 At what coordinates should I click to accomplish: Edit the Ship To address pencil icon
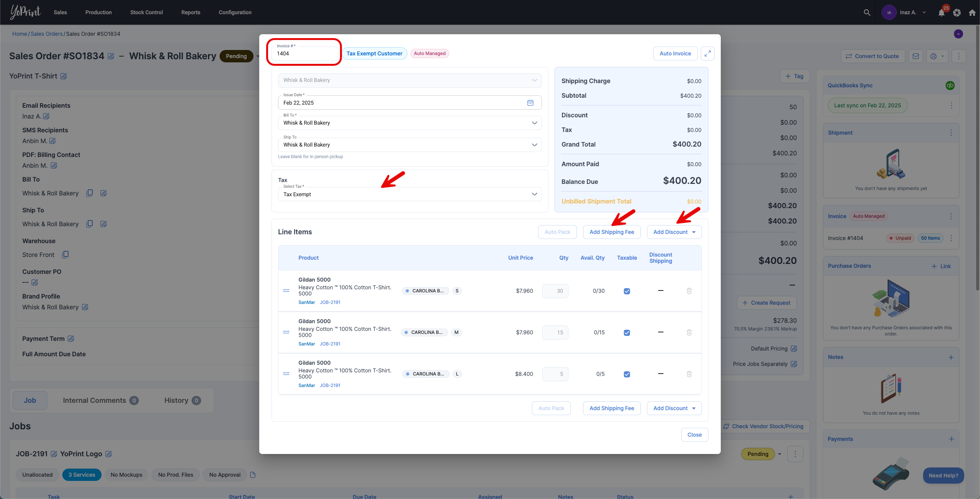coord(103,224)
